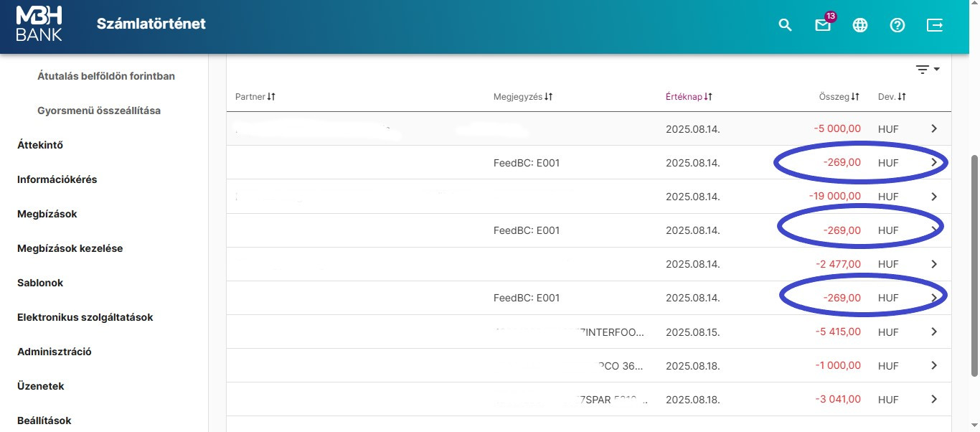
Task: Select Megbízások kezelése in sidebar
Action: point(70,248)
